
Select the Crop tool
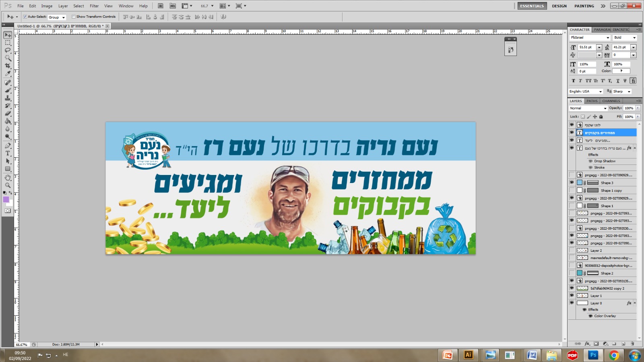pyautogui.click(x=8, y=66)
